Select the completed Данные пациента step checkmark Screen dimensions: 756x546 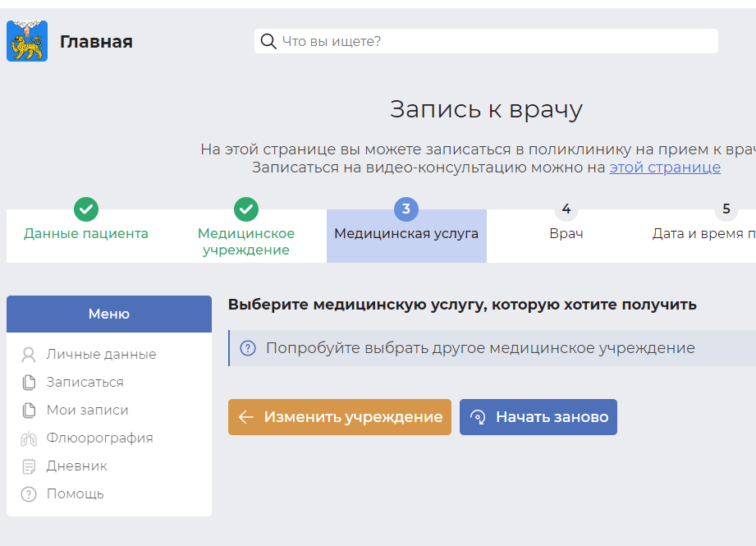(85, 209)
